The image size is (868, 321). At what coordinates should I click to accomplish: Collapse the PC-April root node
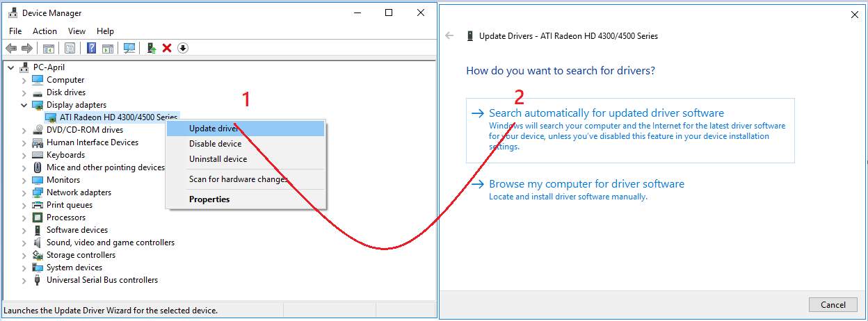tap(11, 67)
